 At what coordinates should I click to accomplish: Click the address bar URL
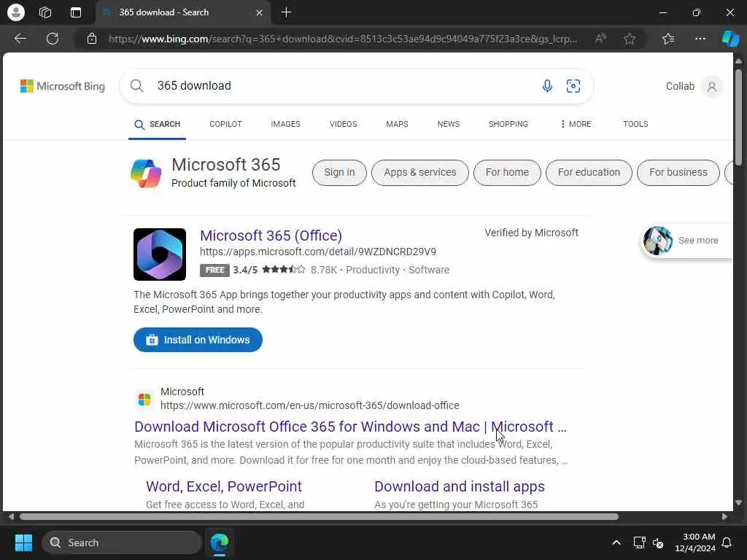tap(343, 39)
